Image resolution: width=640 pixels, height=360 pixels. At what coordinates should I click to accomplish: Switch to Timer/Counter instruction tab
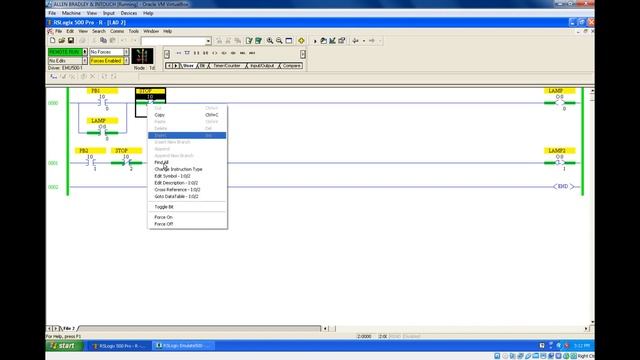tap(227, 66)
